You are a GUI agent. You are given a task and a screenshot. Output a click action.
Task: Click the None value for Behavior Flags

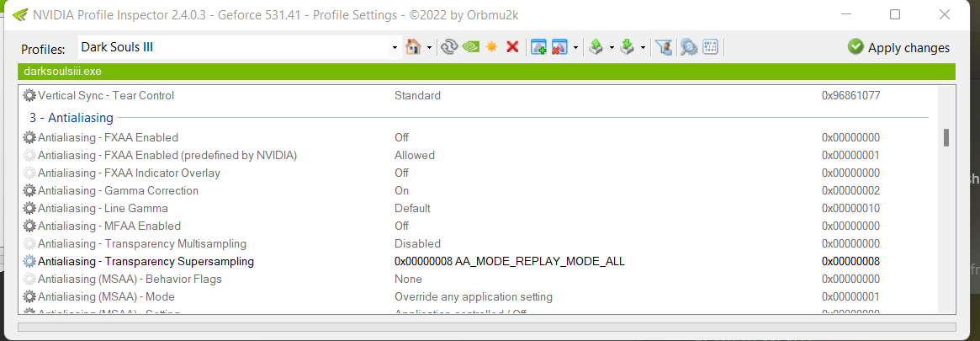pyautogui.click(x=408, y=279)
